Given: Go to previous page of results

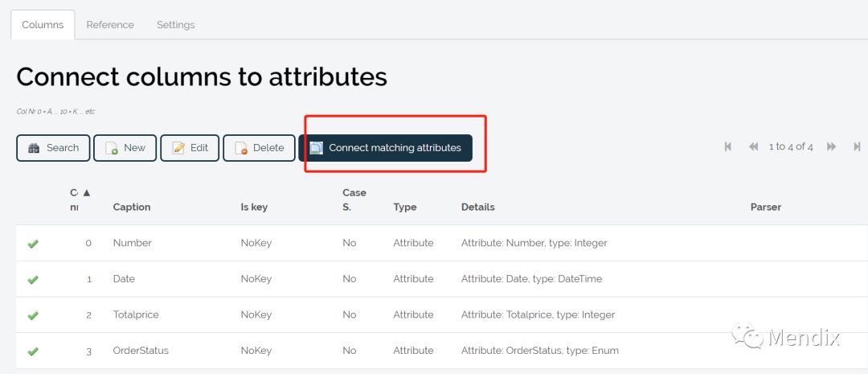Looking at the screenshot, I should (753, 147).
